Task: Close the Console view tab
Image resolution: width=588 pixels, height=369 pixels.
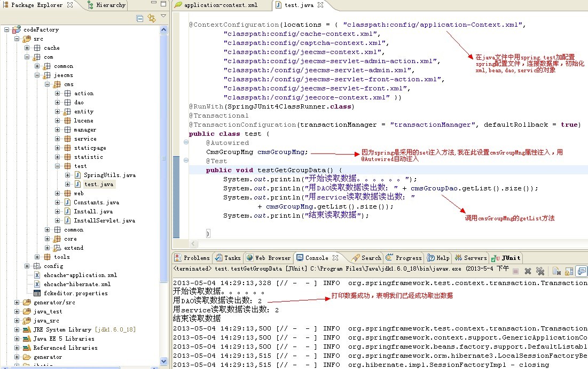Action: point(335,258)
